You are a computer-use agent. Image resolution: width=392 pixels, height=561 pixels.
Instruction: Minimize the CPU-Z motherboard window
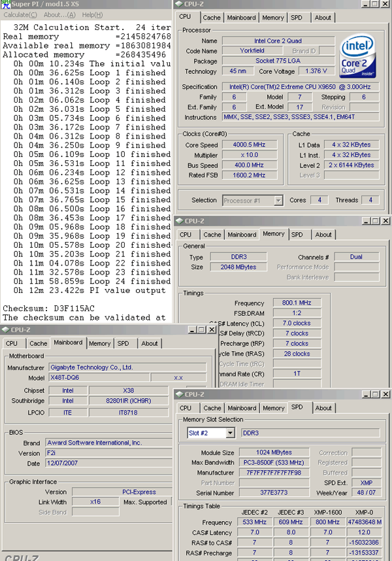193,330
